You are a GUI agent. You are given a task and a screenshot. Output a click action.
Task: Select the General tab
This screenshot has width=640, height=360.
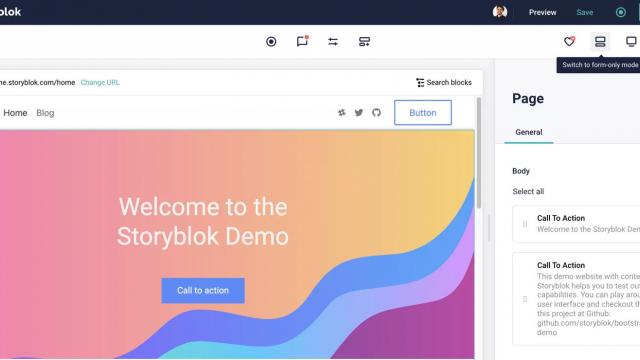[529, 132]
